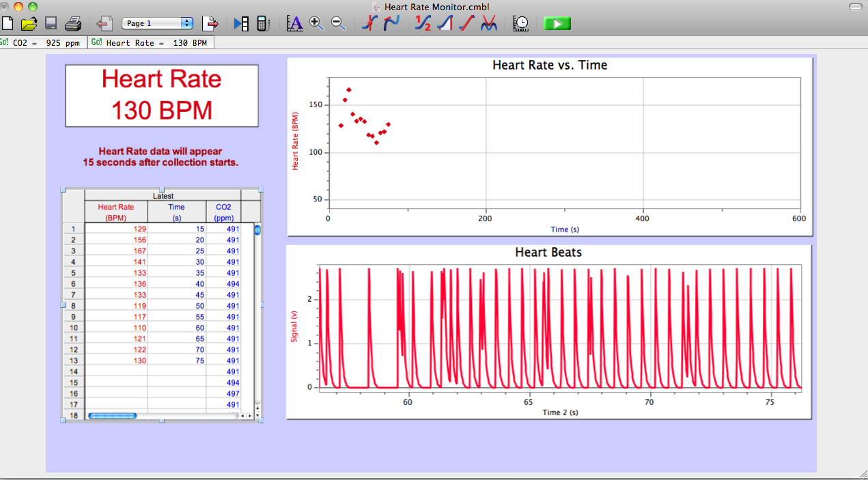Start data collection with green Collect button
This screenshot has width=868, height=480.
[x=557, y=24]
